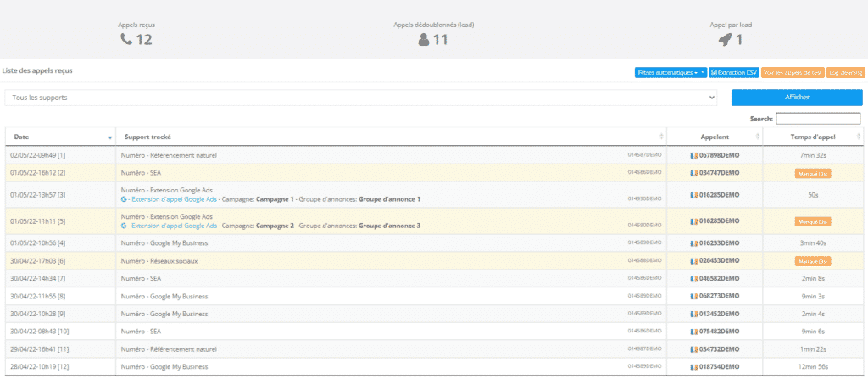
Task: Click the icon beside caller 013452DEMO
Action: [694, 314]
